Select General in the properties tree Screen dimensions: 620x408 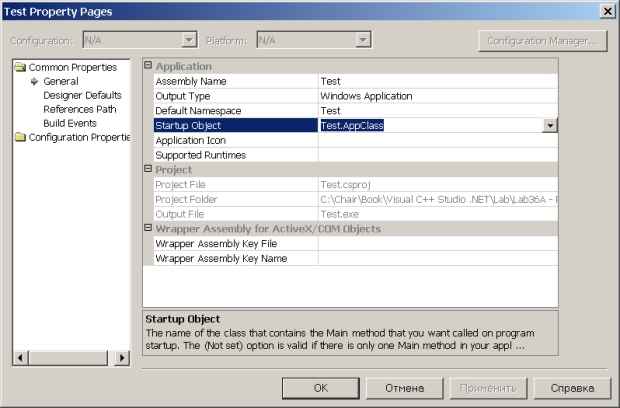(x=61, y=81)
